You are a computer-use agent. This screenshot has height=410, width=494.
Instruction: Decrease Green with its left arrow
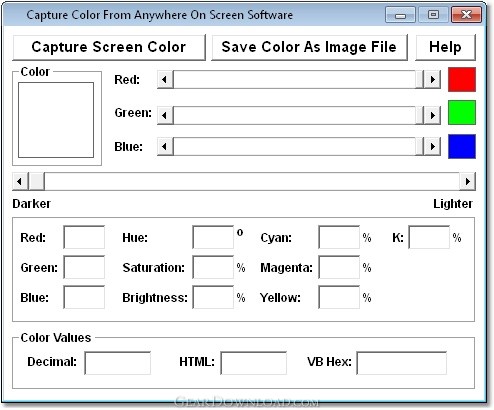165,115
